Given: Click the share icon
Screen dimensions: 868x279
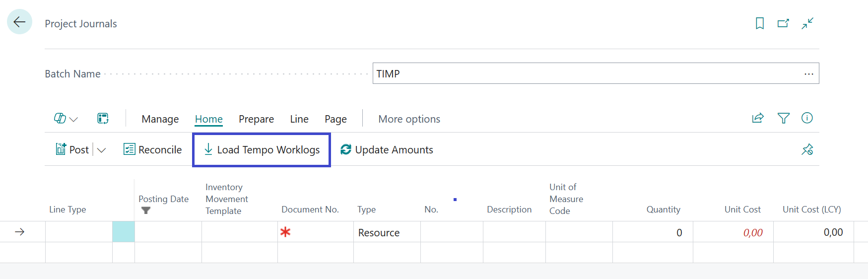Looking at the screenshot, I should click(758, 118).
